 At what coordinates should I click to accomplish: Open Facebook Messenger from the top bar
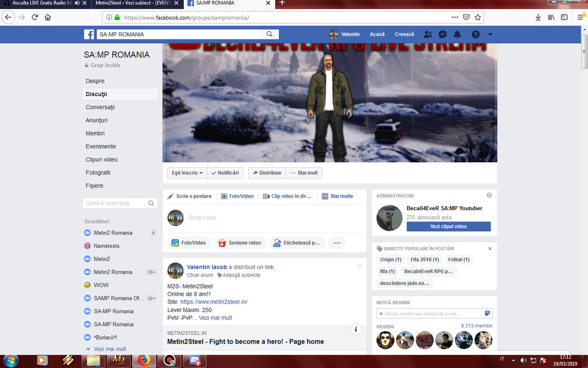coord(442,34)
